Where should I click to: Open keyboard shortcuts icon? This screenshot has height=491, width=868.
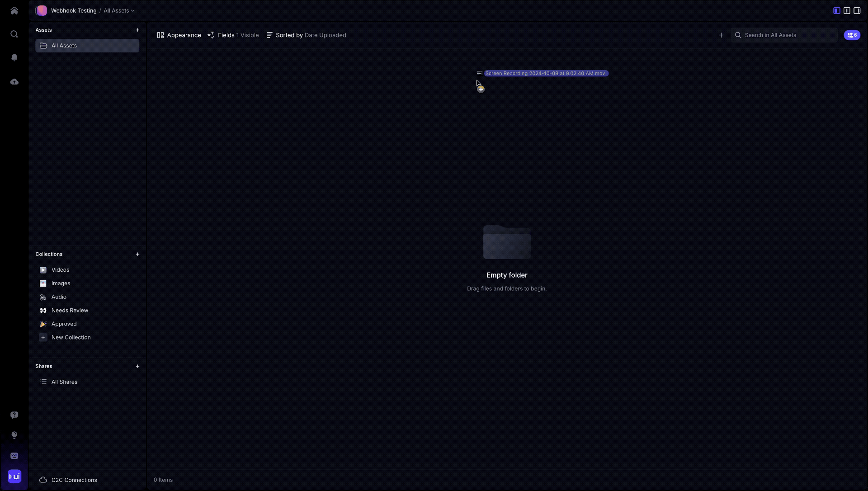pyautogui.click(x=14, y=456)
